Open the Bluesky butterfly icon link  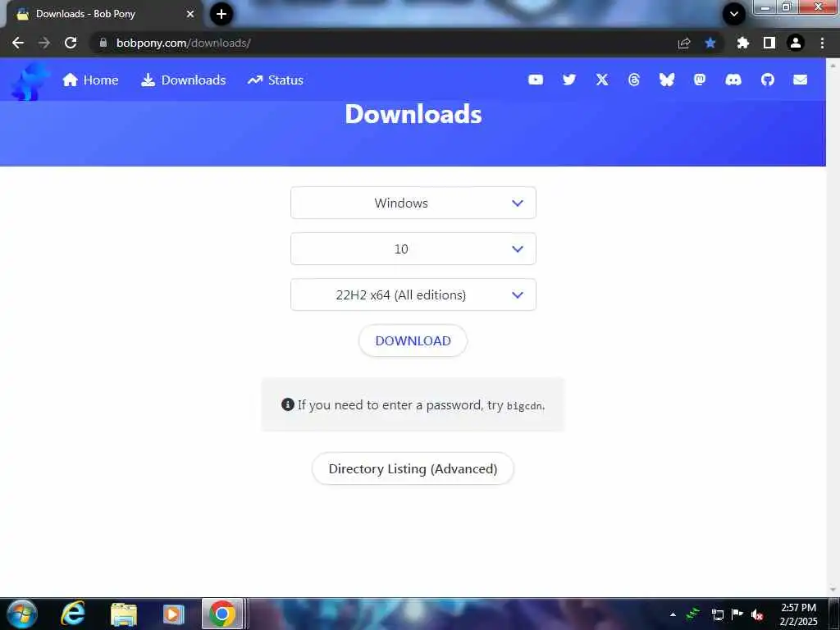[x=666, y=80]
